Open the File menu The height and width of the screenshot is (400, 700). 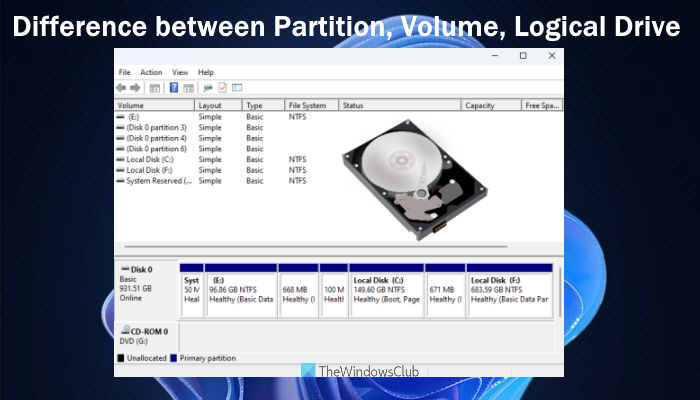tap(125, 72)
